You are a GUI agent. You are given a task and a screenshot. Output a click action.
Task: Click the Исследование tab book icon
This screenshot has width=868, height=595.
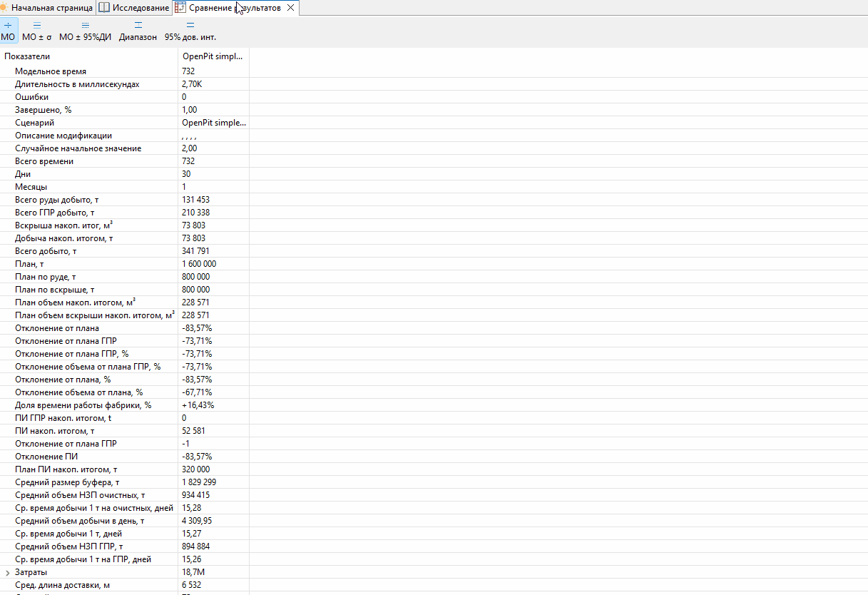click(104, 8)
